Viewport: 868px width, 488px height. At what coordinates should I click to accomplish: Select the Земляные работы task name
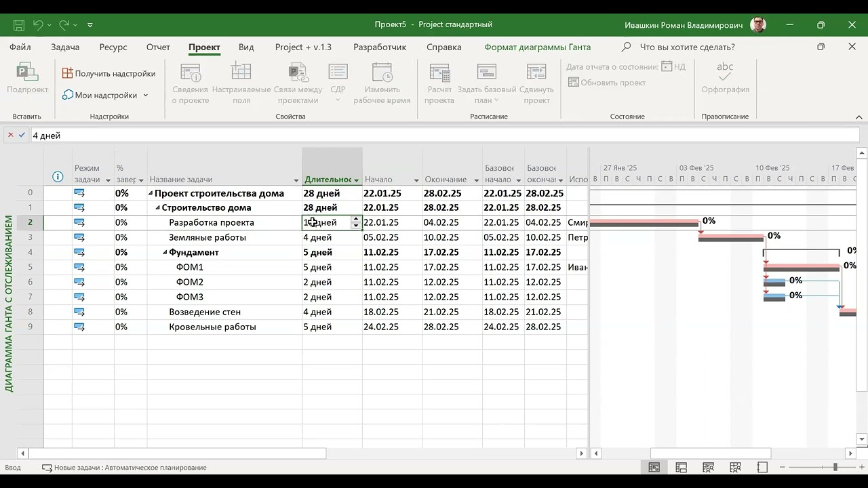[208, 237]
